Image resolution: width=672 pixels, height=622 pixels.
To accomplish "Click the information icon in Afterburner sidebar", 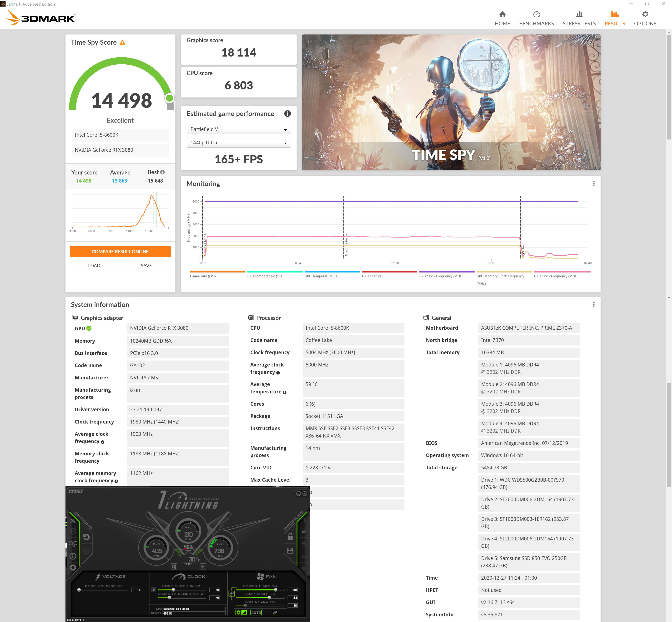I will pos(73,556).
